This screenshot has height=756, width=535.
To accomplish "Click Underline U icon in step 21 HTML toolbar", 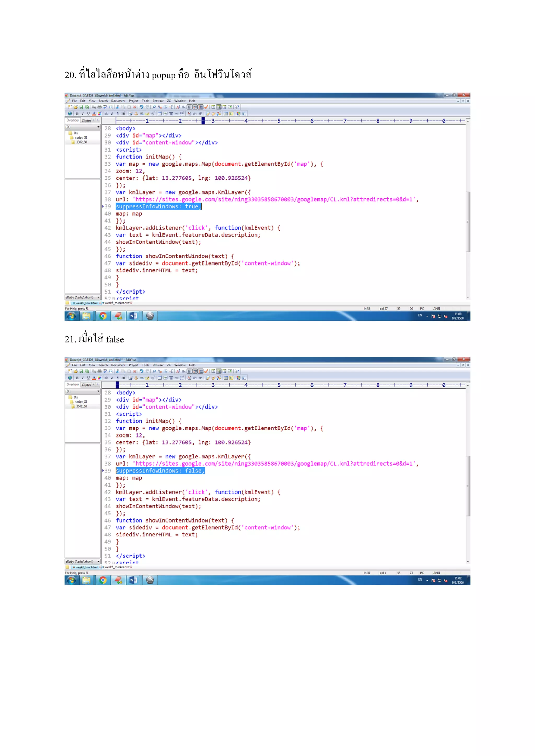I will [x=88, y=378].
